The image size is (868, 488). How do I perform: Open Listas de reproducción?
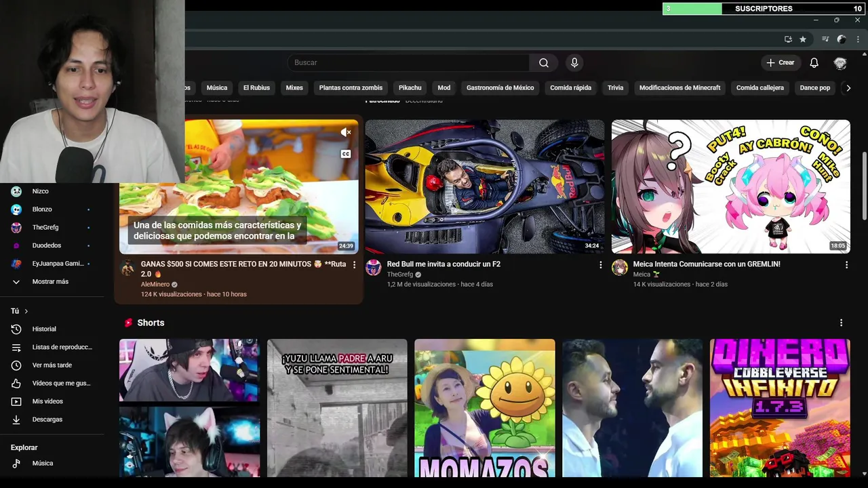52,347
